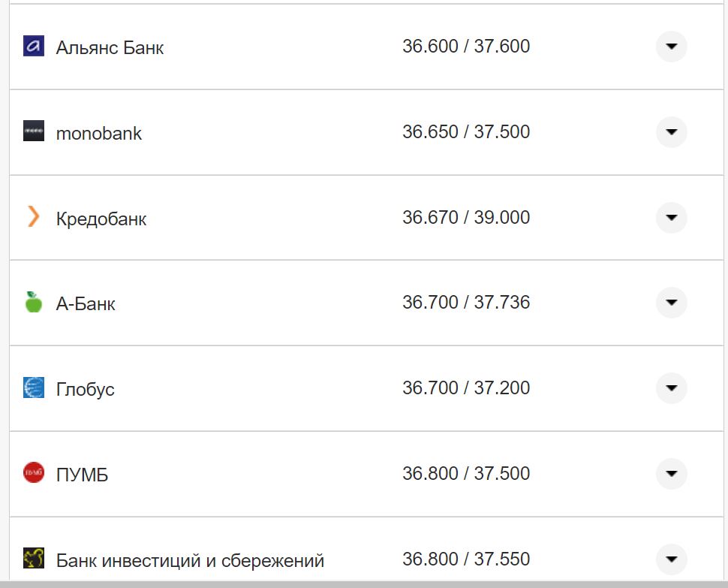Click the red ПУМБ logo icon

coord(34,473)
